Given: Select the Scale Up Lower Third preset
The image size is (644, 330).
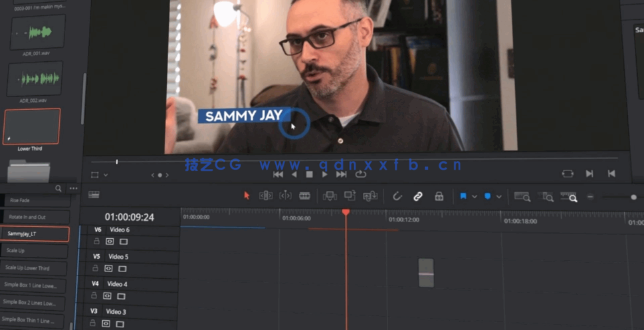Looking at the screenshot, I should tap(33, 268).
